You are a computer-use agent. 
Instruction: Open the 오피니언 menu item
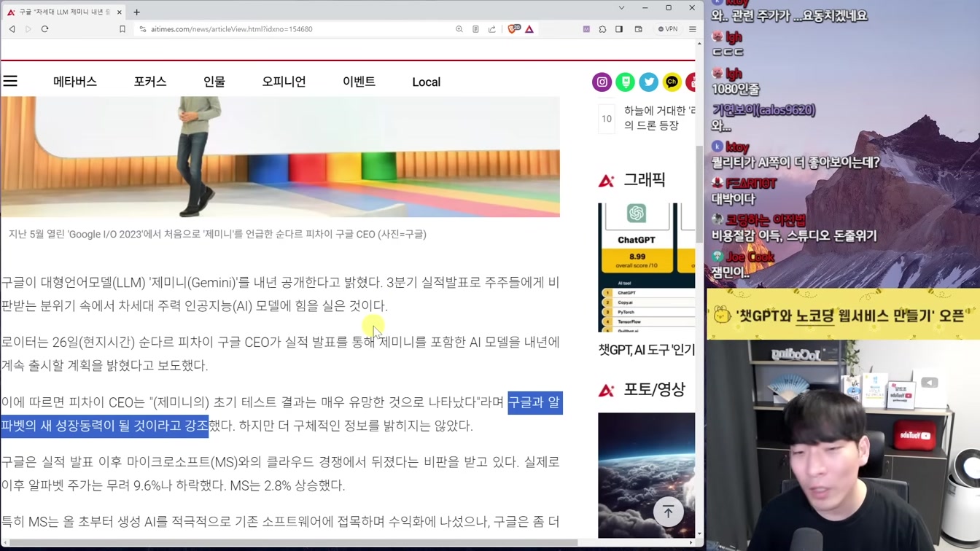284,82
